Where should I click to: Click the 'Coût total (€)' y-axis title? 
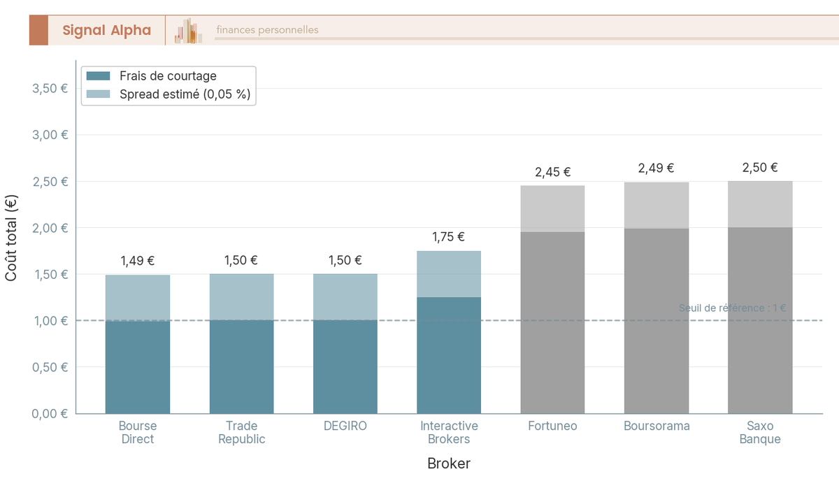coord(11,237)
